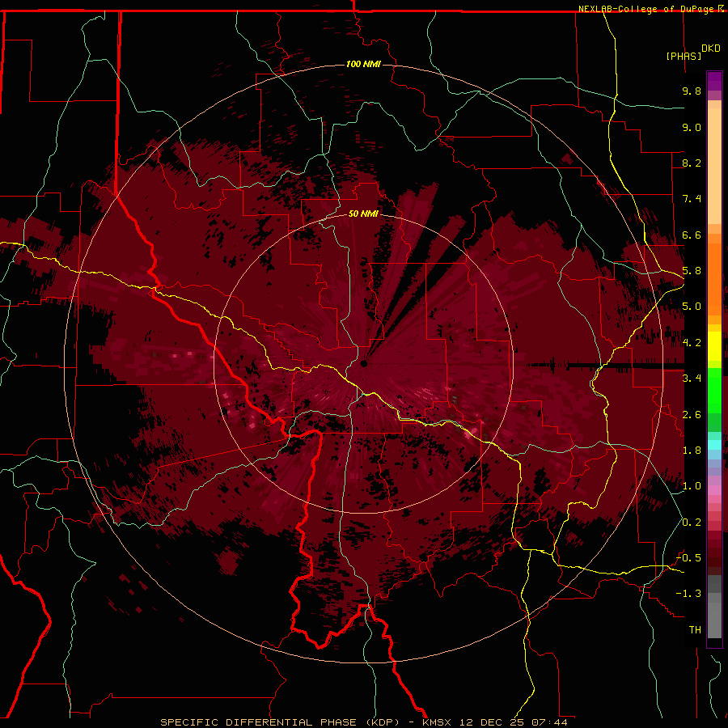Select the 4.2 scale value
Viewport: 728px width, 728px height.
[x=692, y=343]
